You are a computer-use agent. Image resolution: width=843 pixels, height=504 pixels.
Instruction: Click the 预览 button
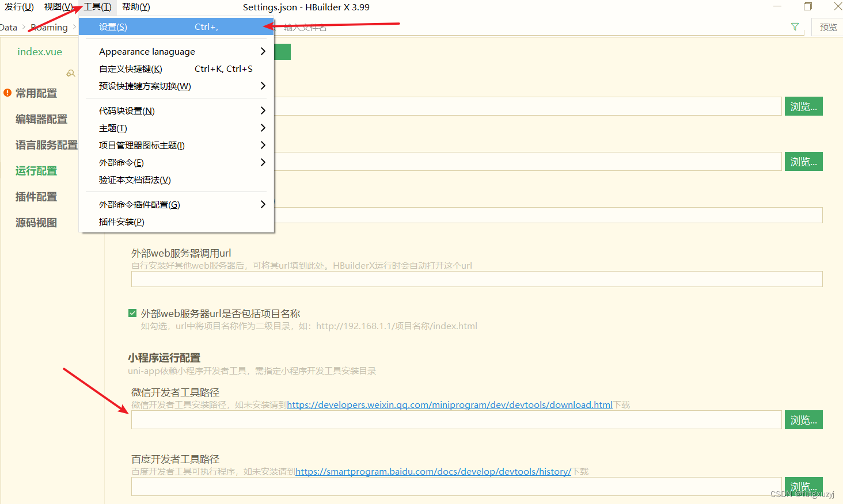click(x=828, y=27)
